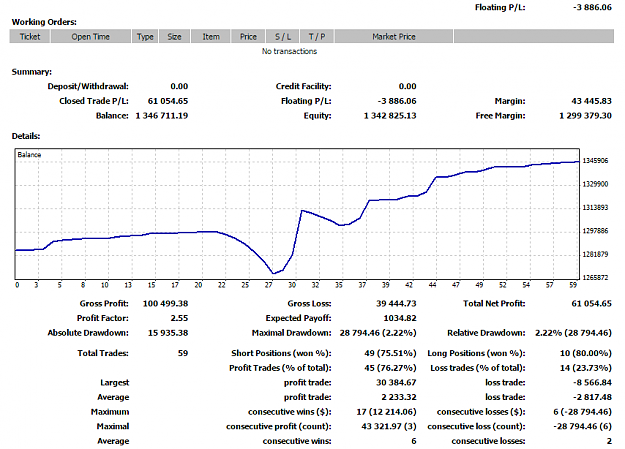Click the 'Free Margin:' label

tap(500, 116)
